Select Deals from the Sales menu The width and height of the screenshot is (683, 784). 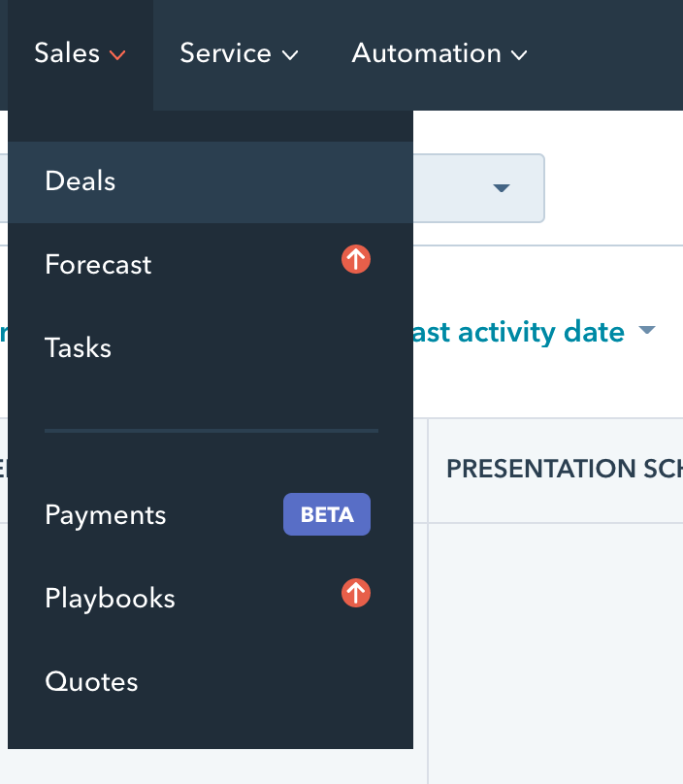(211, 182)
